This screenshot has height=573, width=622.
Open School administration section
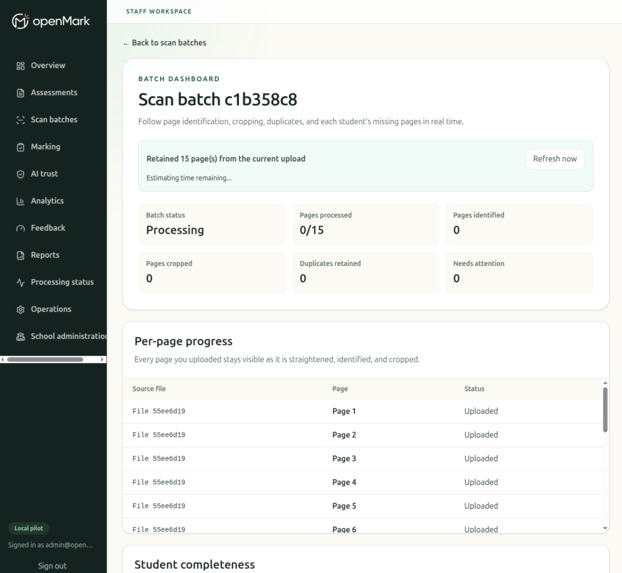(69, 336)
